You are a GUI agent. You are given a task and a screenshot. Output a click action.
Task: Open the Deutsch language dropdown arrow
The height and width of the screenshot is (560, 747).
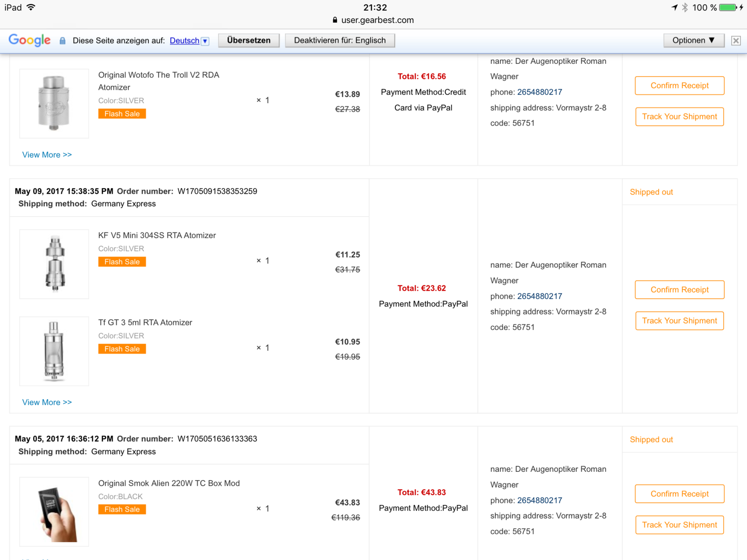205,41
